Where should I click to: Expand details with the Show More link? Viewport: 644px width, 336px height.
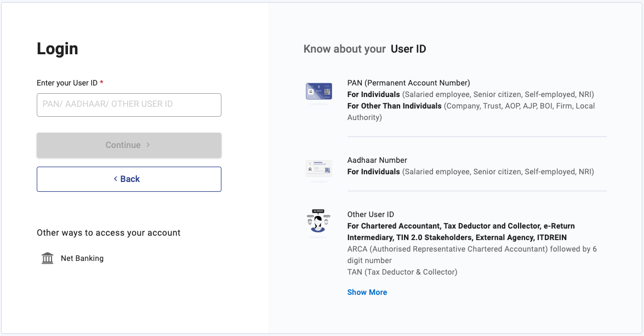point(367,292)
